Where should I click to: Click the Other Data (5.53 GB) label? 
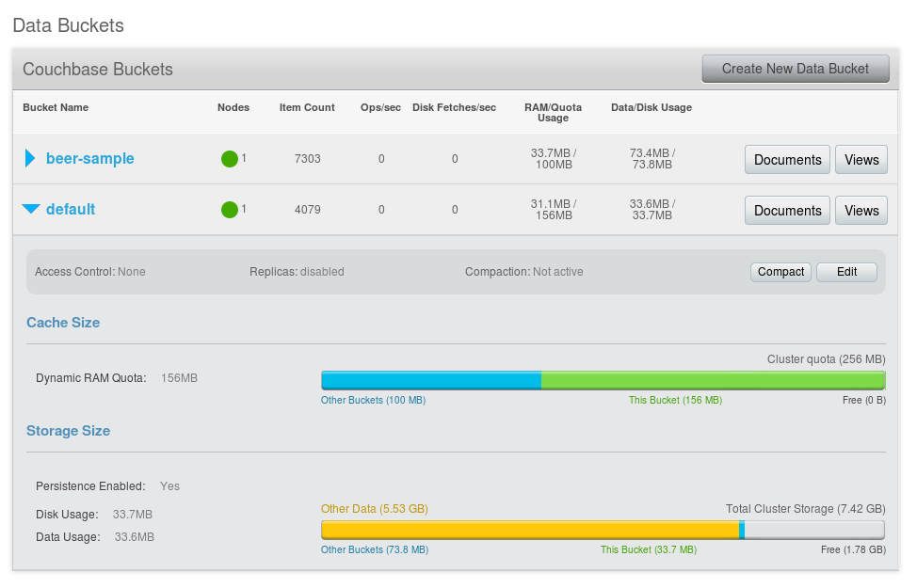(375, 509)
